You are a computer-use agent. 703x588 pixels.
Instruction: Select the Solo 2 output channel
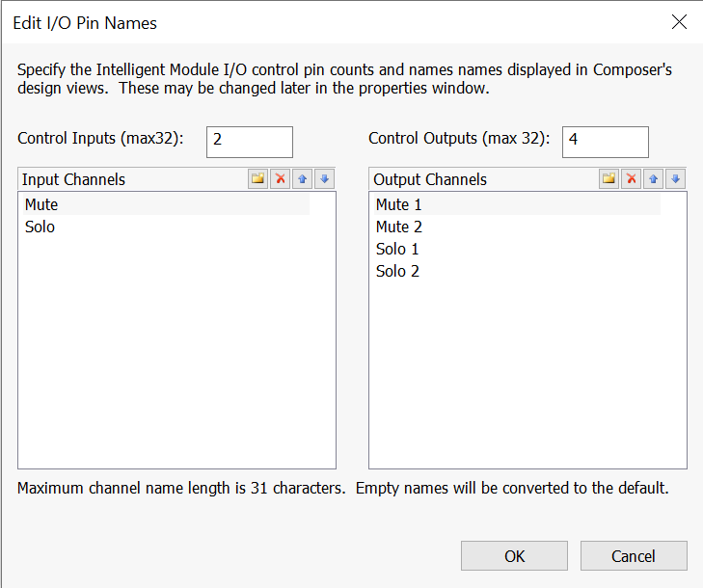[518, 271]
